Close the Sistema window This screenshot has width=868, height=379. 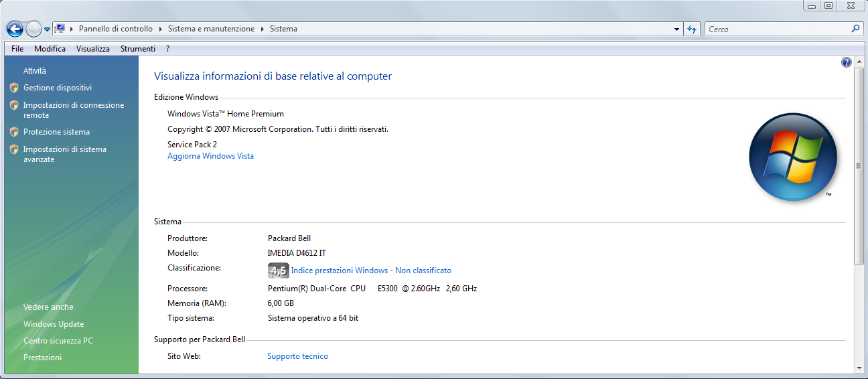(851, 5)
